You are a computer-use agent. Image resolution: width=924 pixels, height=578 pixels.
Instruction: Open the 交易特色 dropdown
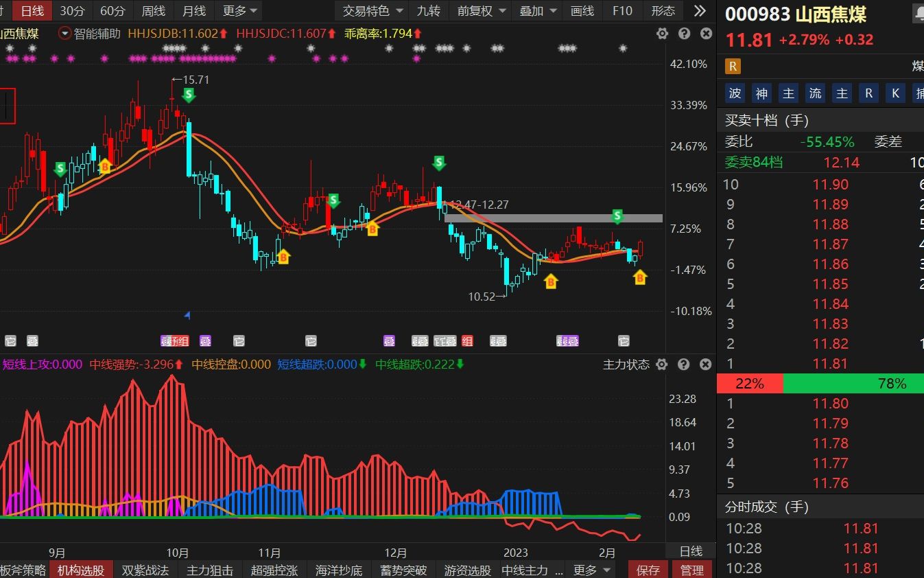[x=372, y=10]
